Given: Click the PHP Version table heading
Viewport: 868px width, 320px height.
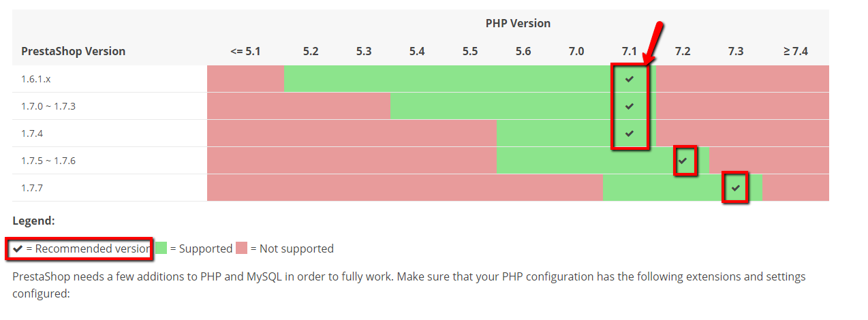Looking at the screenshot, I should tap(518, 23).
